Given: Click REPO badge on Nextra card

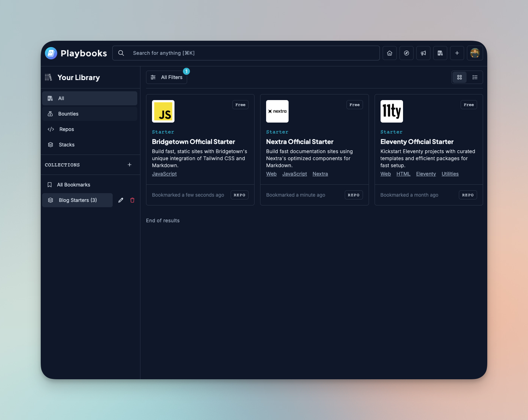Looking at the screenshot, I should [x=354, y=195].
